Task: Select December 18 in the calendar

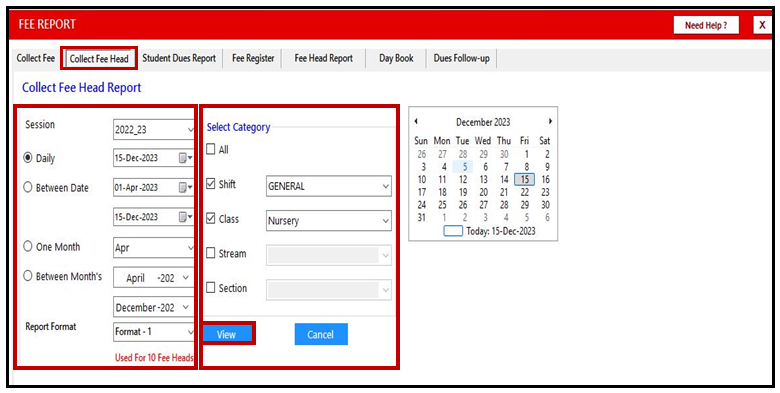Action: tap(442, 192)
